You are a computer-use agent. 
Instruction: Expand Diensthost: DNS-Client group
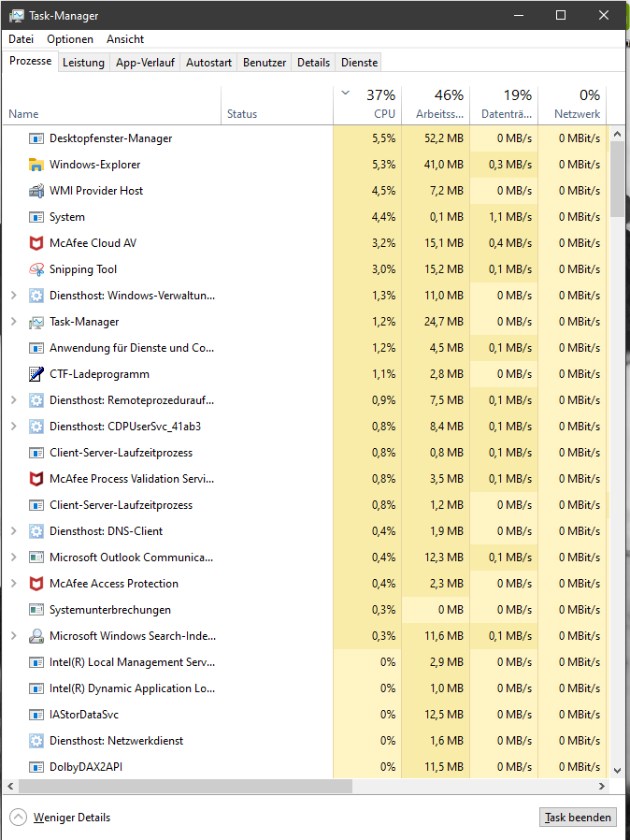pyautogui.click(x=14, y=531)
